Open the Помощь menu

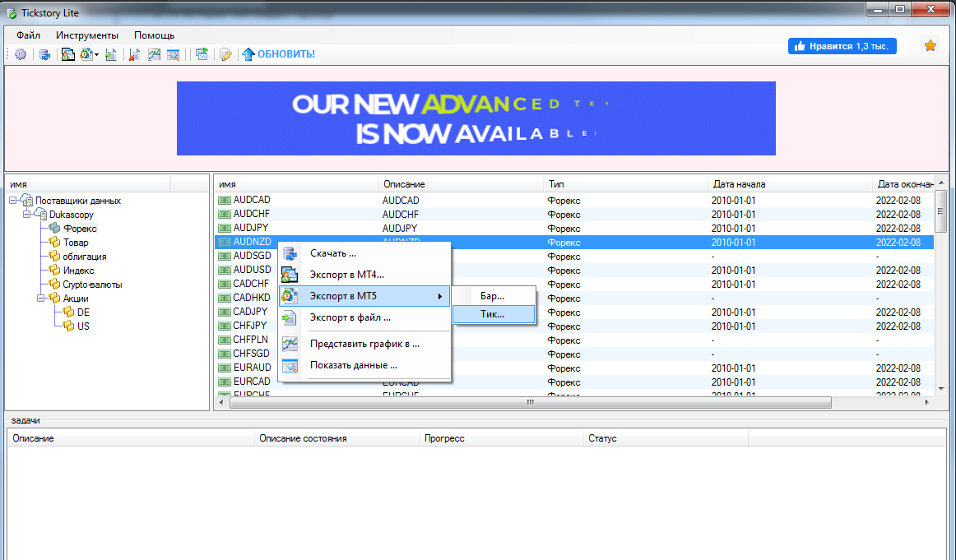tap(154, 35)
